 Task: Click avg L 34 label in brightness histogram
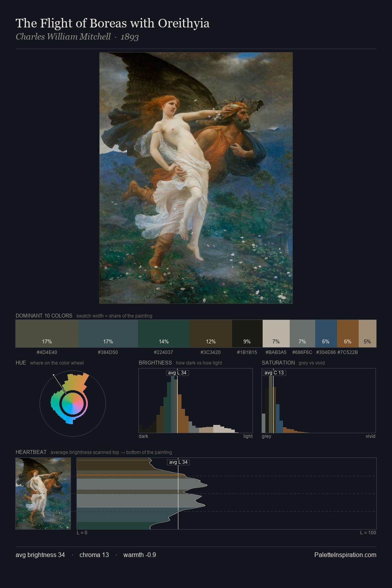click(177, 373)
